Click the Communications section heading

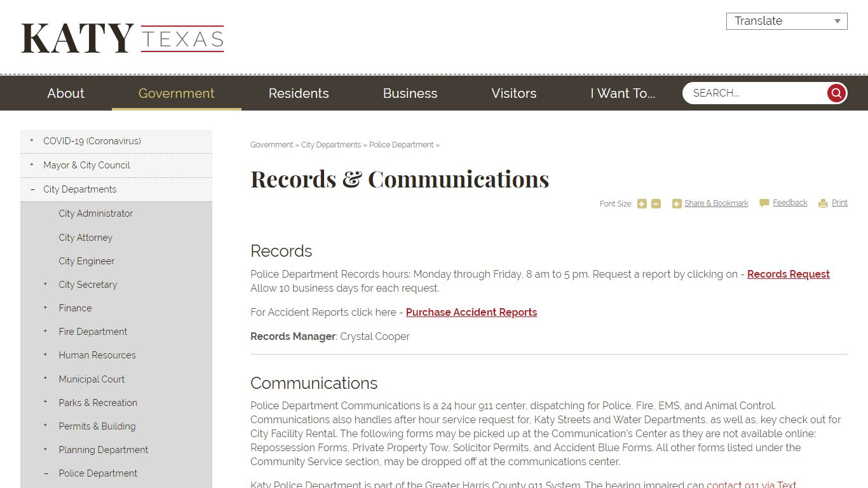(314, 383)
